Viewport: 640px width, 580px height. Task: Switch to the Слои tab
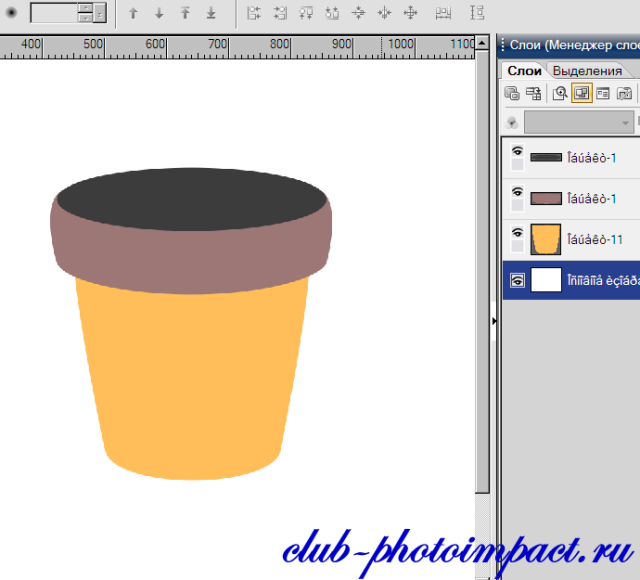click(524, 71)
